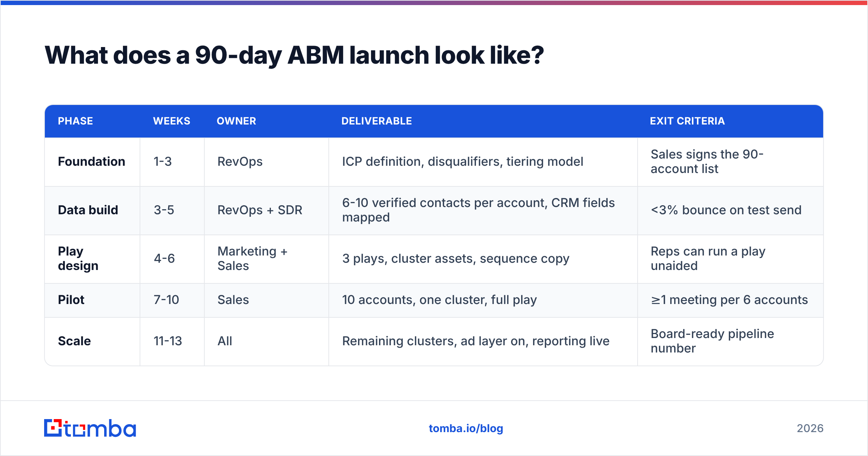Click 'Remaining clusters, ad layer on, reporting live'
This screenshot has height=456, width=868.
coord(476,341)
